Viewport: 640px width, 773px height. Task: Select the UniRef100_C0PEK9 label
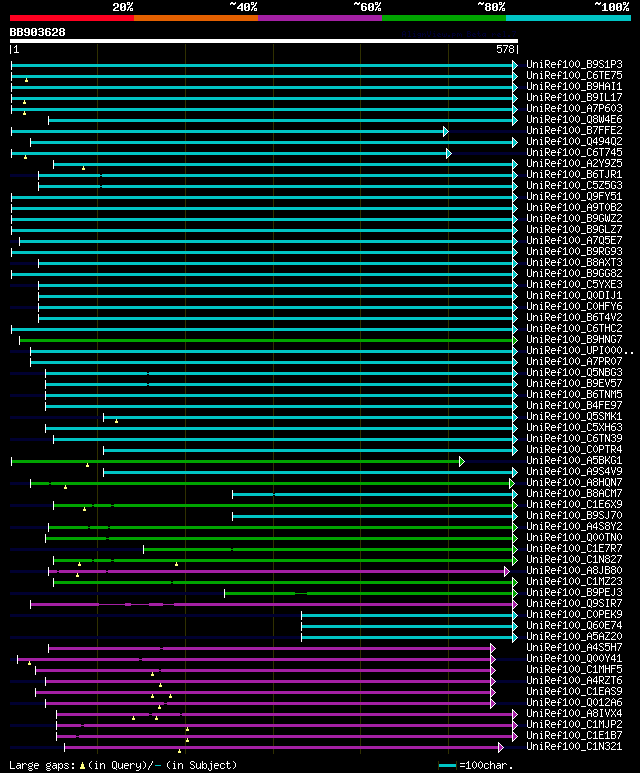574,614
